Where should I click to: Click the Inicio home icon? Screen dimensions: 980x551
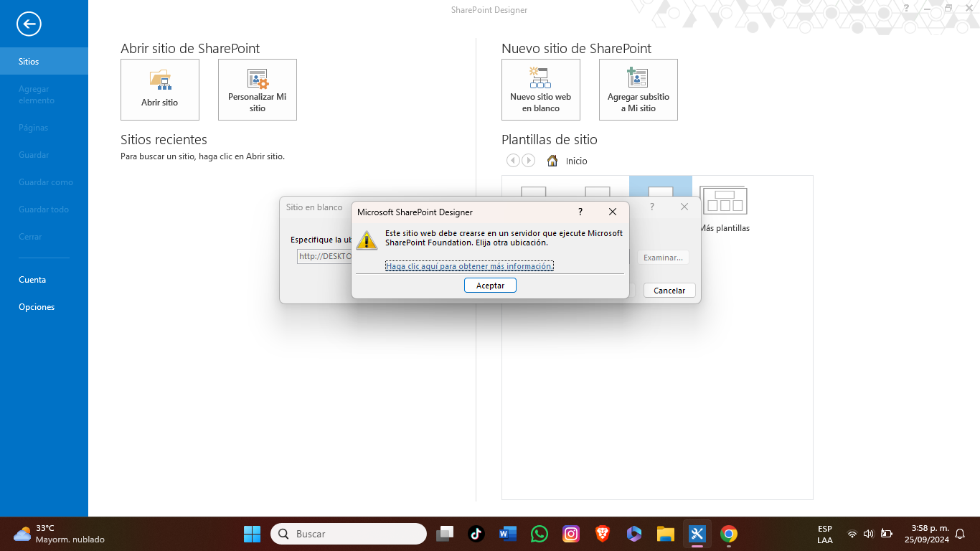(552, 161)
